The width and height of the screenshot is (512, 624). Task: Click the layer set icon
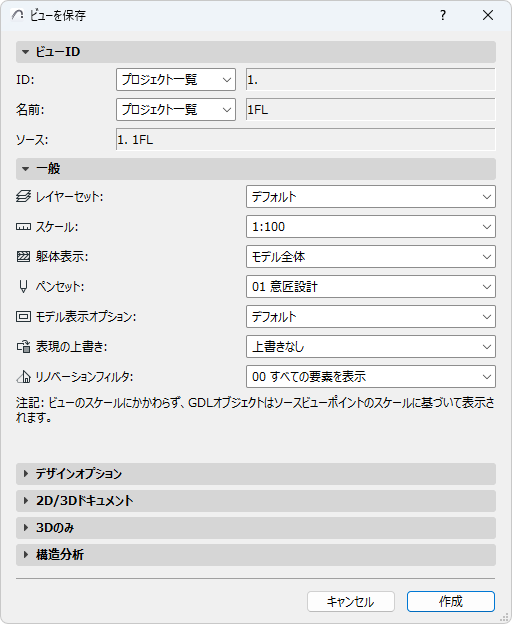click(x=23, y=197)
